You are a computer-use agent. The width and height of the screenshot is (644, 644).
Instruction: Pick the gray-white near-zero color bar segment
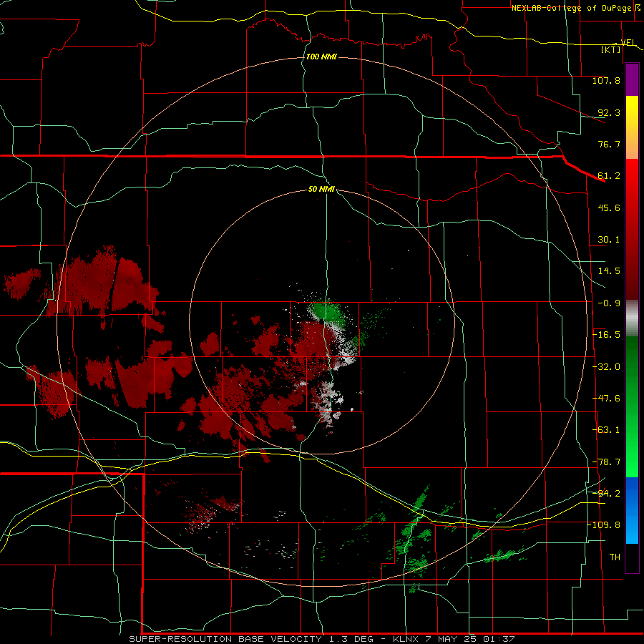pos(632,318)
